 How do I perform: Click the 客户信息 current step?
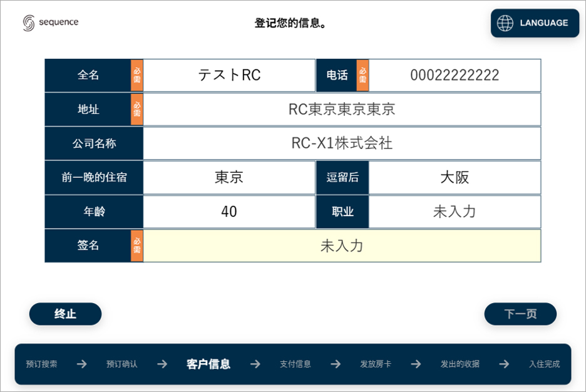[208, 364]
